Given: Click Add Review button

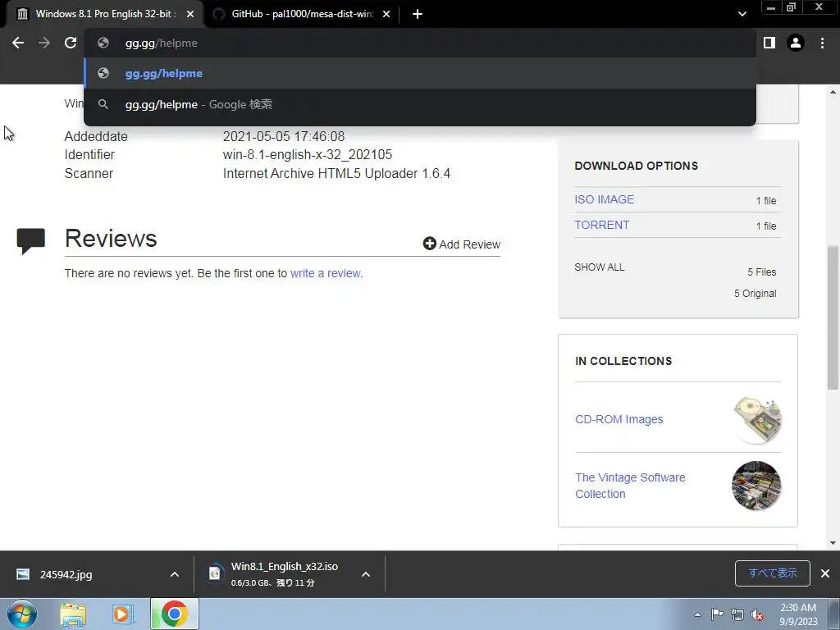Looking at the screenshot, I should click(x=461, y=244).
